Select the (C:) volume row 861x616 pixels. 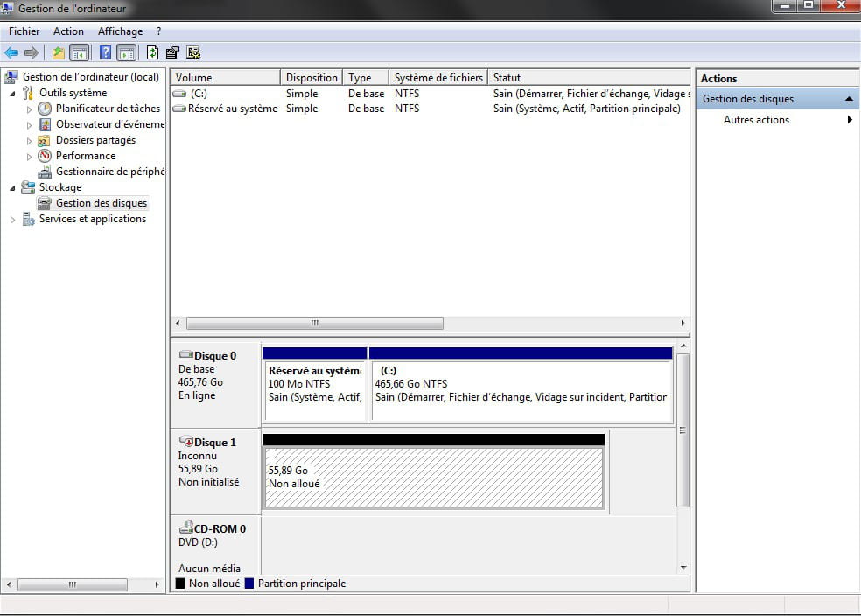point(430,94)
